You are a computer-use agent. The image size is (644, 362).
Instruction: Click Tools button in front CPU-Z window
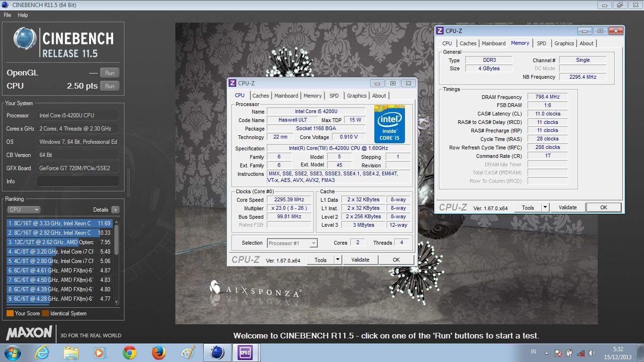tap(321, 260)
